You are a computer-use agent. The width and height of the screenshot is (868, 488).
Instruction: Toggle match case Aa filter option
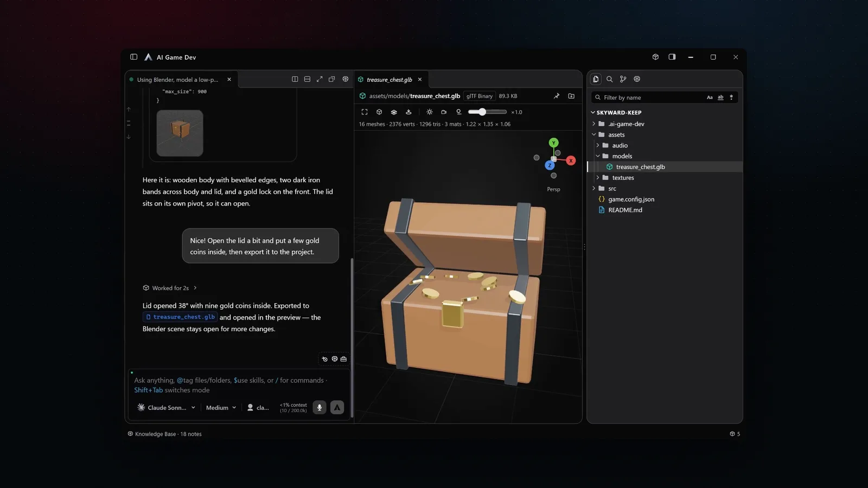click(710, 98)
